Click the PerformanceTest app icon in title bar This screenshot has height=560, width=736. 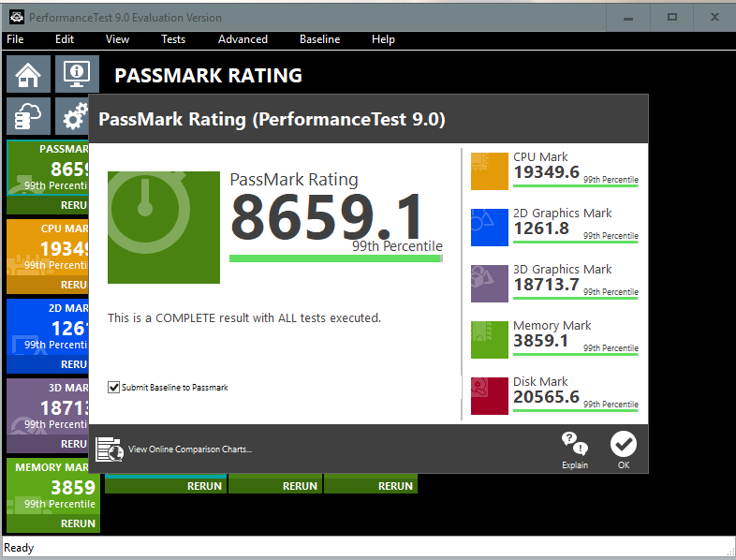point(17,18)
